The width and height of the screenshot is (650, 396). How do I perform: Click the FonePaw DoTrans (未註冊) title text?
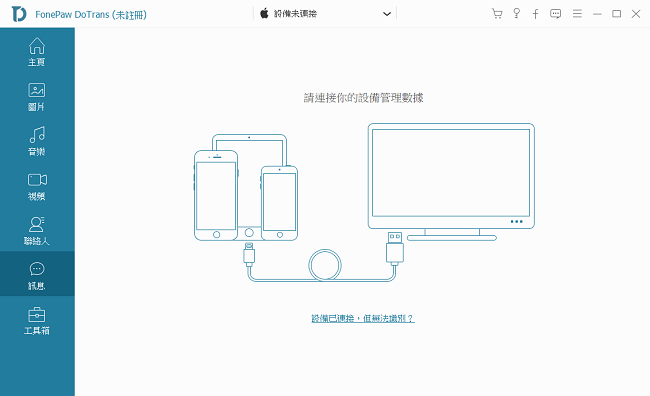[91, 15]
